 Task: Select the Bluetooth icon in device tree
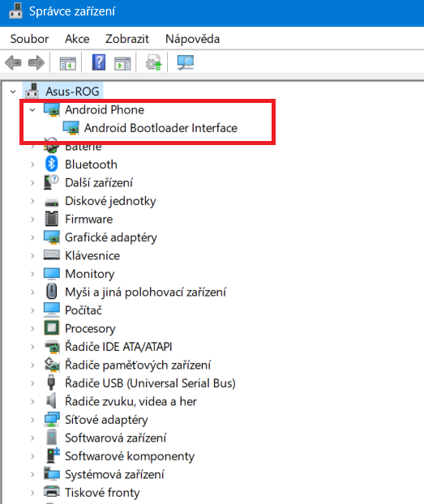coord(51,164)
